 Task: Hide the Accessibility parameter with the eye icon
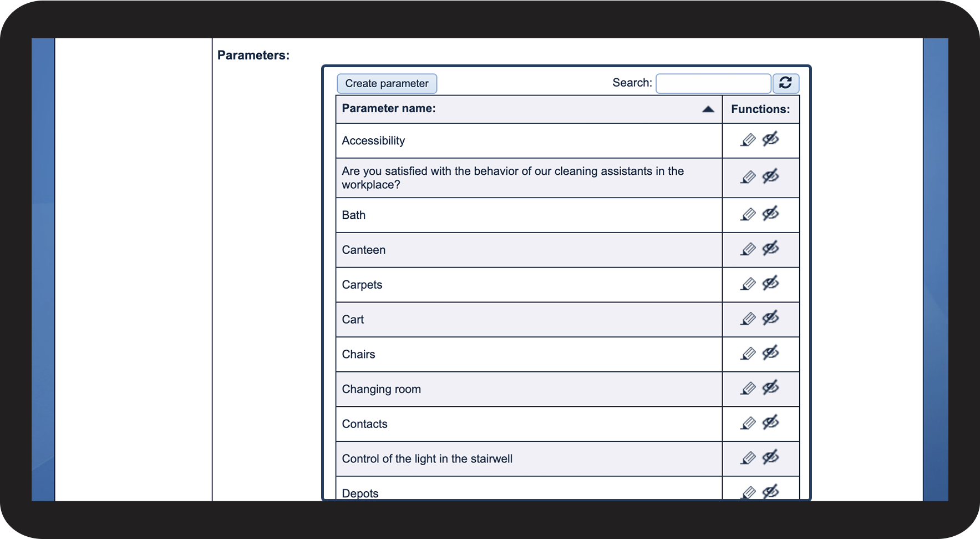(x=770, y=139)
